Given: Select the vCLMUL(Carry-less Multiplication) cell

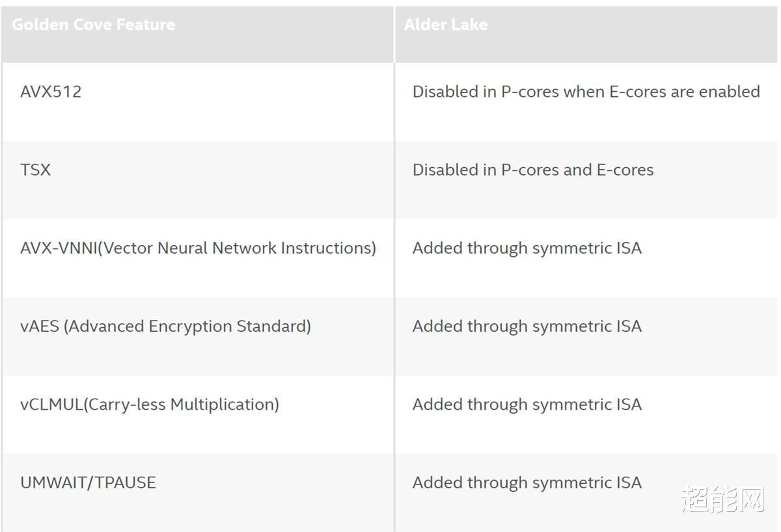Looking at the screenshot, I should point(197,414).
